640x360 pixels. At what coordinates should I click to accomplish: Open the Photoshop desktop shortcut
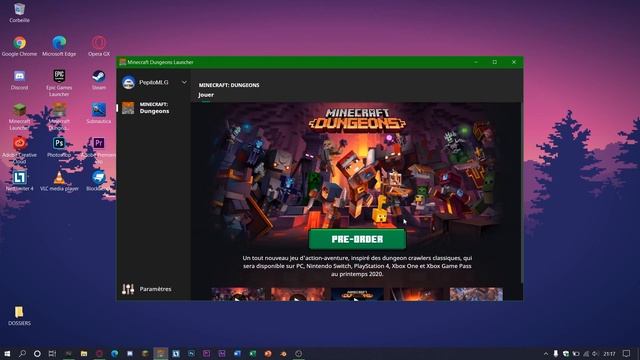59,147
